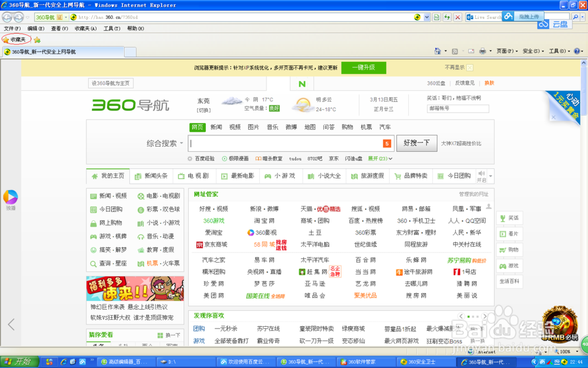Open the 工具(O) command bar dropdown
The height and width of the screenshot is (368, 588).
[x=560, y=51]
